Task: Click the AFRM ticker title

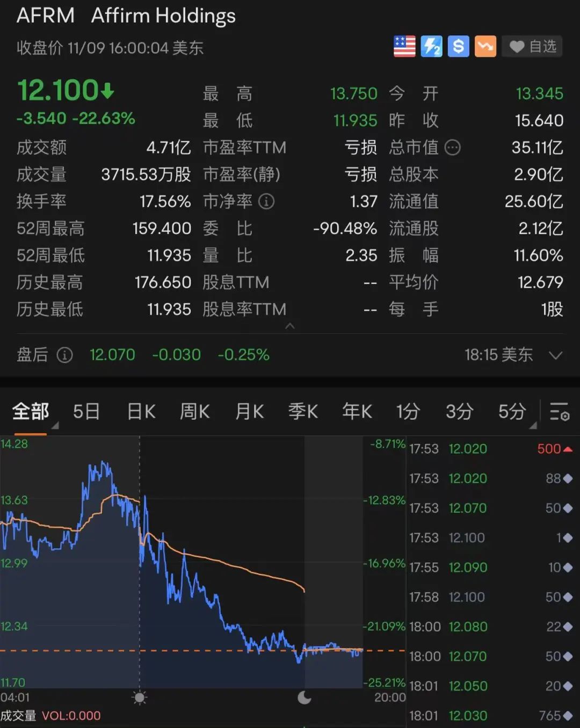Action: [x=46, y=16]
